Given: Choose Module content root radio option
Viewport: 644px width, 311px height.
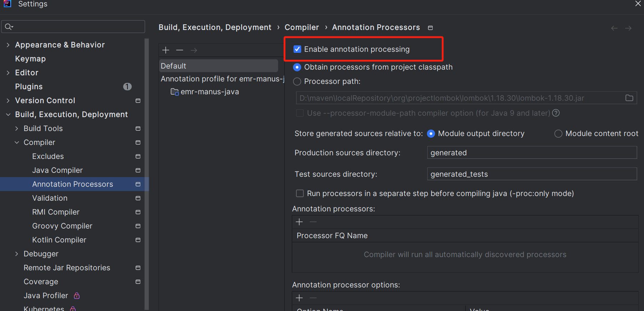Looking at the screenshot, I should click(x=558, y=134).
